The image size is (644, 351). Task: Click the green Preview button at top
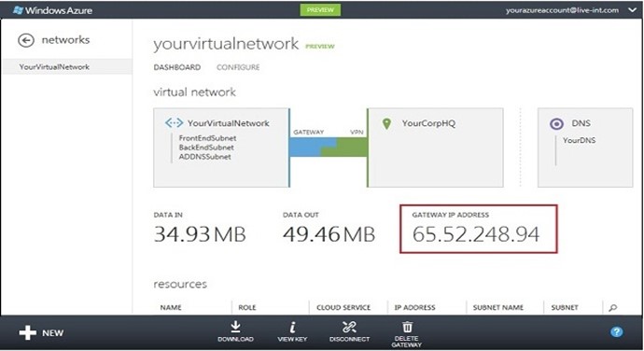[320, 10]
